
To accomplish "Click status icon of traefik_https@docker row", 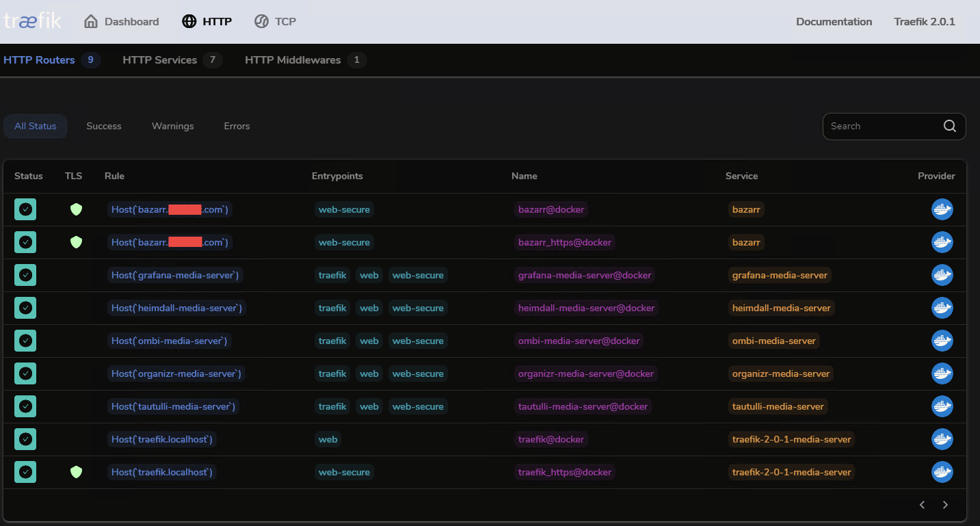I will [x=25, y=472].
